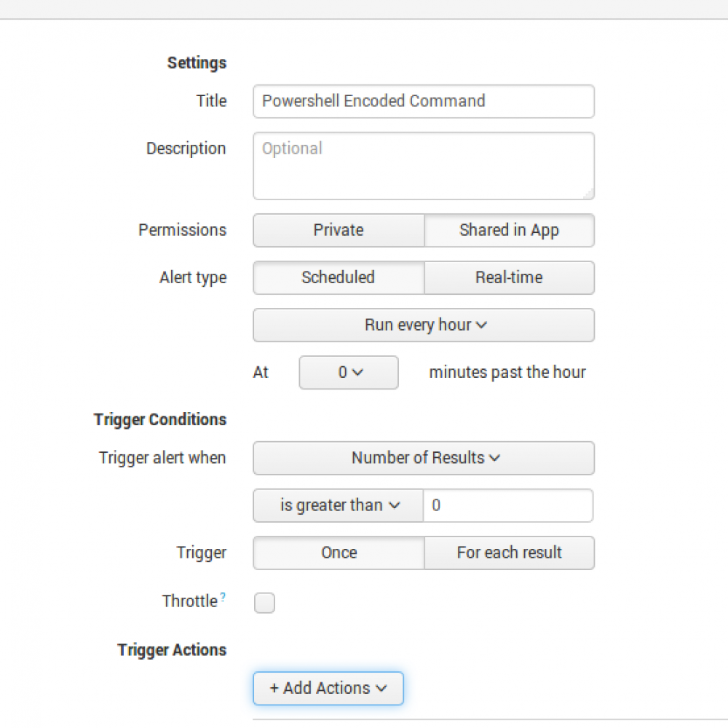This screenshot has height=728, width=728.
Task: Tick the Throttle checkbox
Action: 264,603
